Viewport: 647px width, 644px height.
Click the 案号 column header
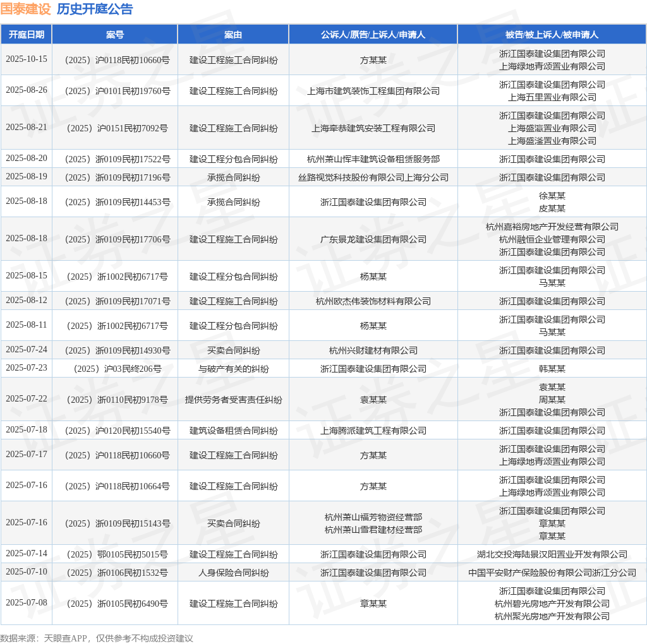point(115,35)
